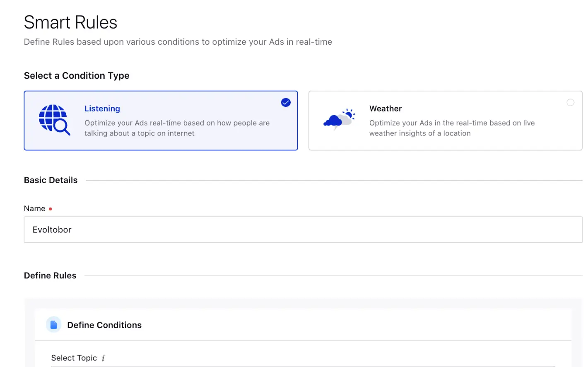Click the Define Conditions section header

104,325
